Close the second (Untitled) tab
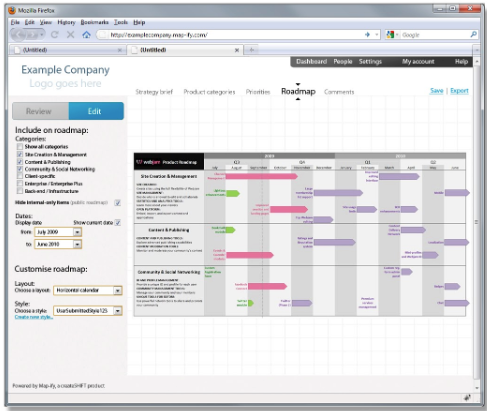The image size is (487, 411). (237, 50)
